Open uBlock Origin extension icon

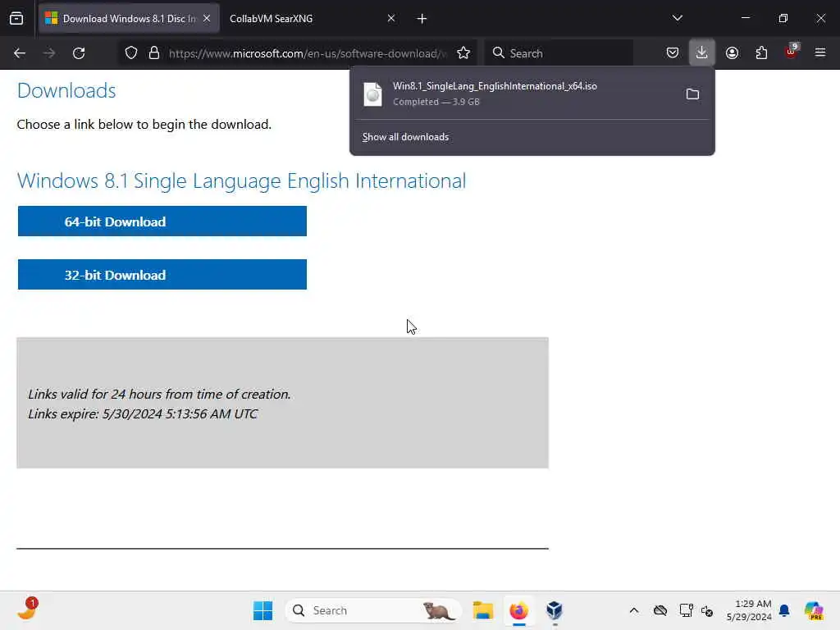pos(792,52)
